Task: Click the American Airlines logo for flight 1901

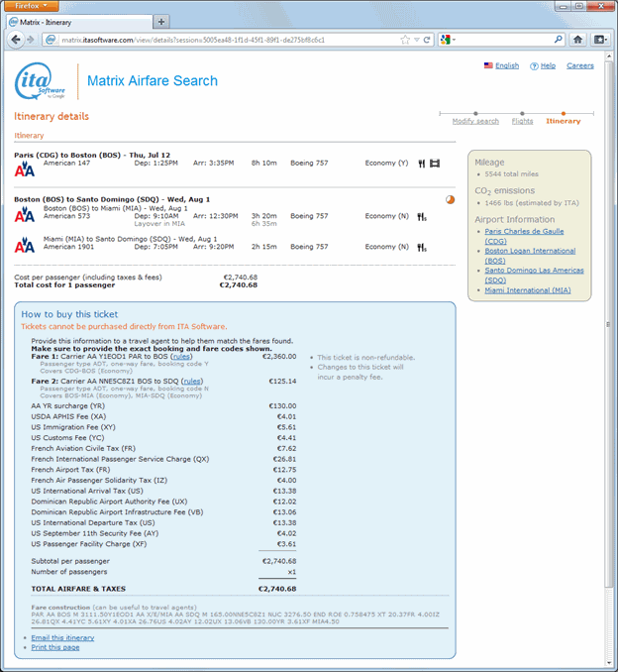Action: click(25, 245)
